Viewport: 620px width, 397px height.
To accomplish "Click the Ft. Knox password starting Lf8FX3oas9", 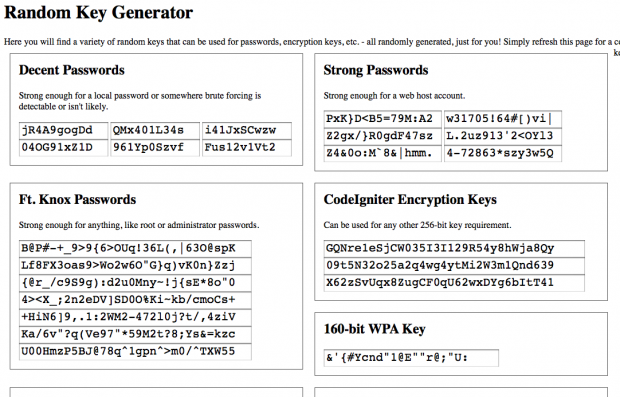I will point(135,265).
